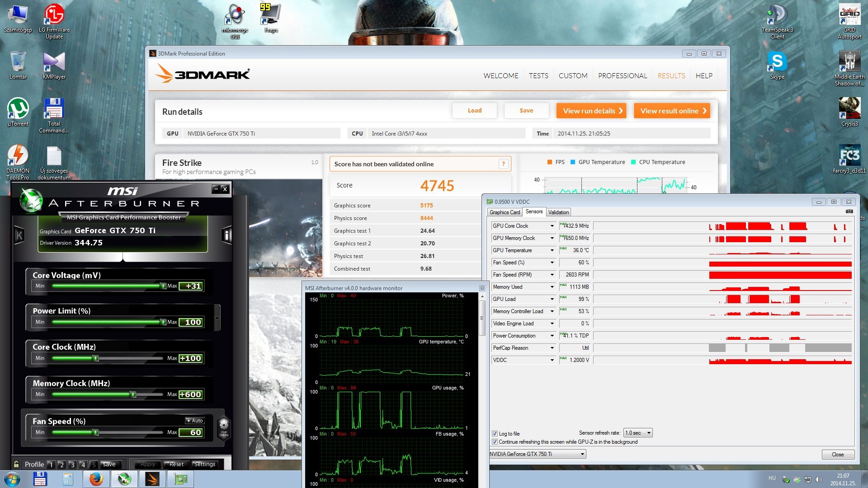The image size is (868, 488).
Task: Toggle Auto fan speed in Afterburner
Action: click(x=195, y=421)
